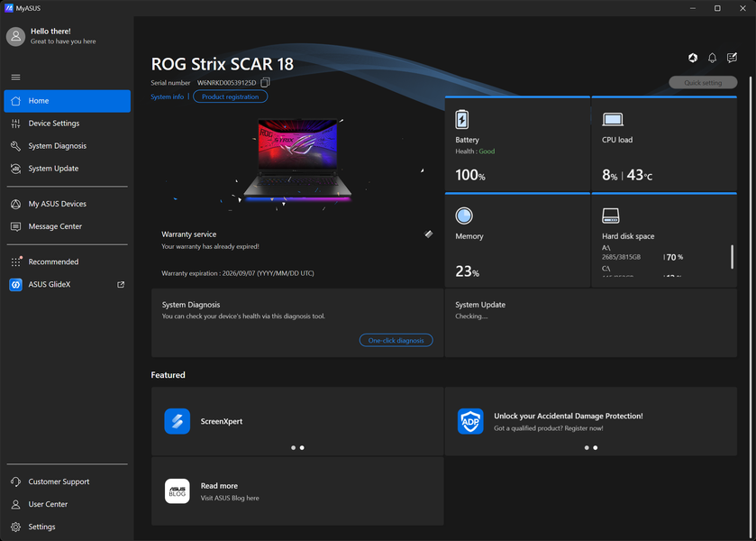Screen dimensions: 756x541
Task: Click the "43°C" CPU temperature value
Action: [x=640, y=175]
